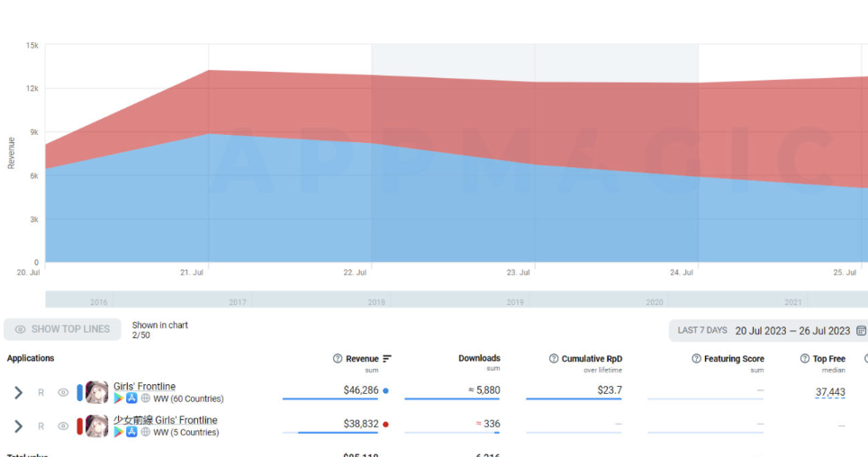Open the 37,443 Top Free rank link
868x457 pixels.
(829, 392)
